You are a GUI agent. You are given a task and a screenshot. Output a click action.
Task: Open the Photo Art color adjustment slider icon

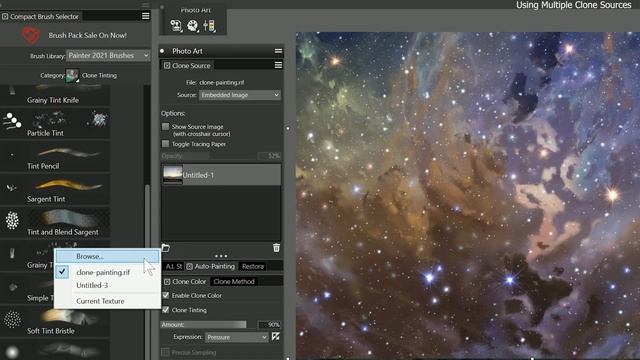[x=209, y=26]
